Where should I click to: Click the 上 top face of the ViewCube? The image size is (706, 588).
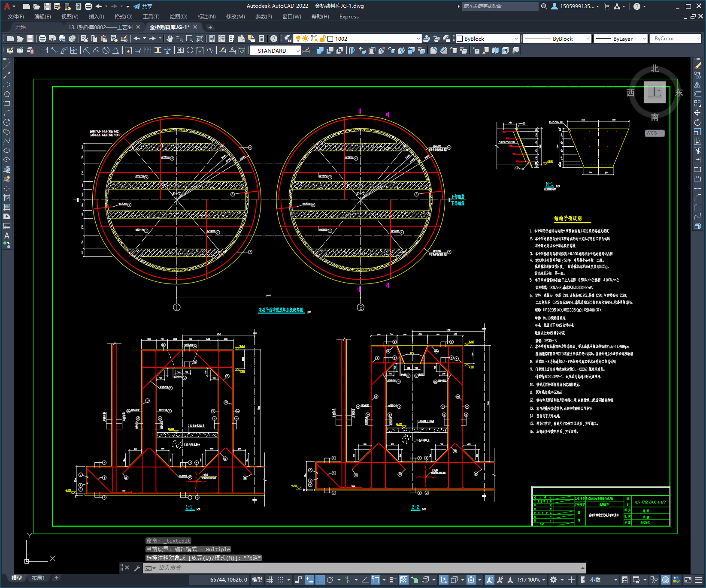click(654, 92)
